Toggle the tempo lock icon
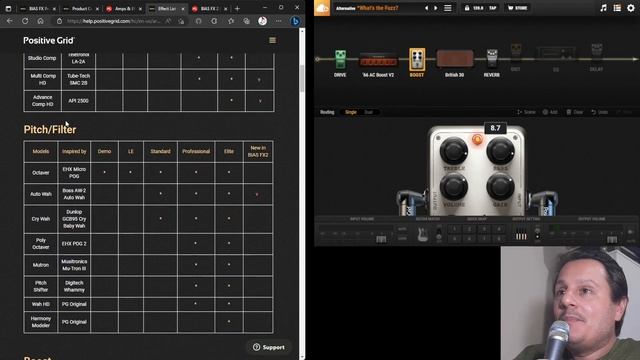The width and height of the screenshot is (640, 360). (x=467, y=8)
